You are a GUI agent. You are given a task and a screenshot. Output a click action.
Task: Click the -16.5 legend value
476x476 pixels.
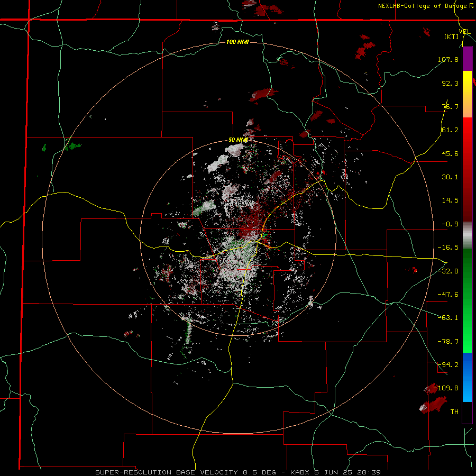(448, 248)
